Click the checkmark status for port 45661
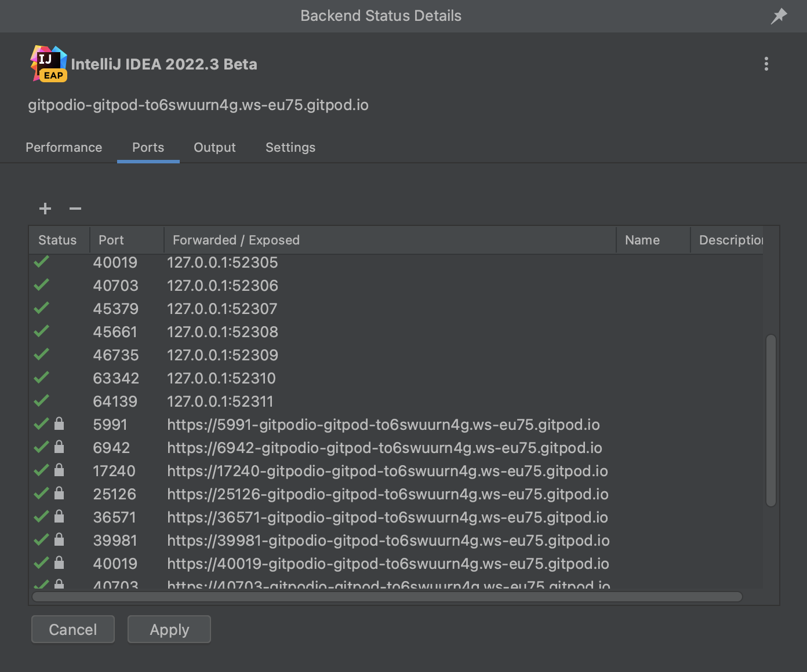 click(41, 331)
